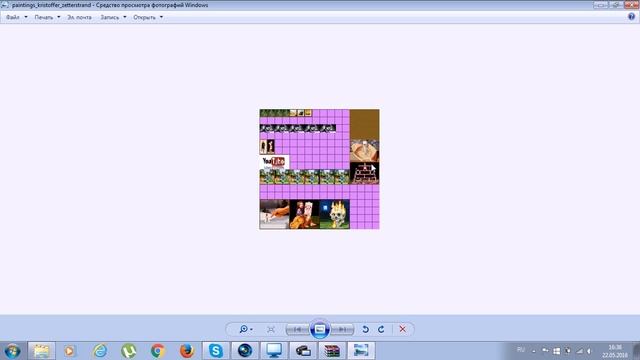Launch Firefox from the taskbar
640x360 pixels.
[x=187, y=351]
